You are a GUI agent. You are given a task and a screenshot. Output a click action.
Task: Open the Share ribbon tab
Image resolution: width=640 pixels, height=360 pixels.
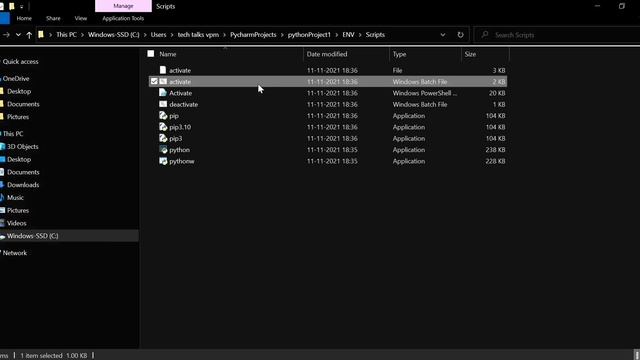(x=53, y=18)
